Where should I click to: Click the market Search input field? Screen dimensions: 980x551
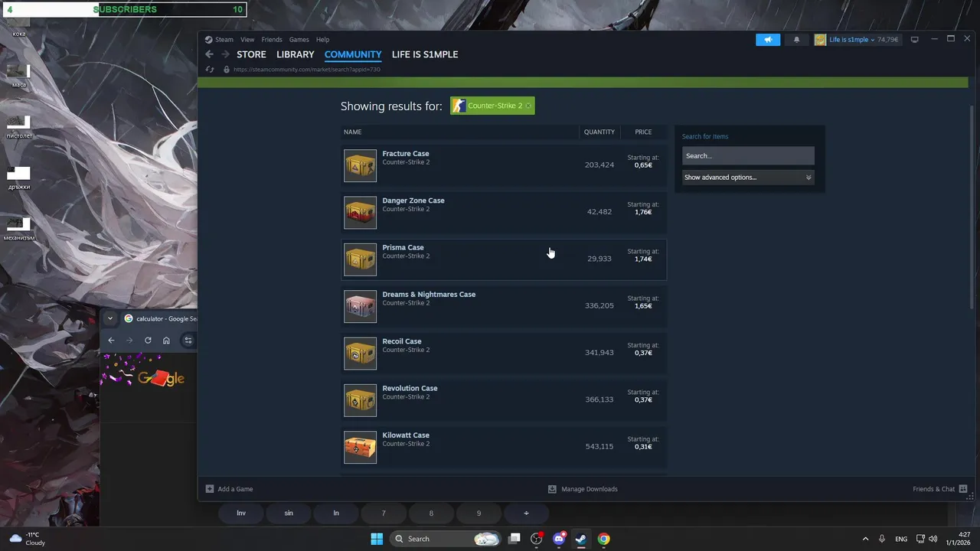coord(748,155)
